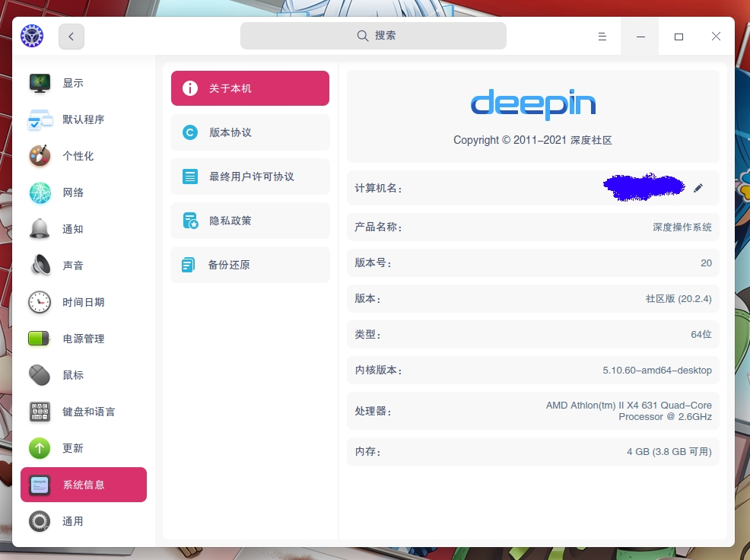Open the hamburger main menu

602,37
